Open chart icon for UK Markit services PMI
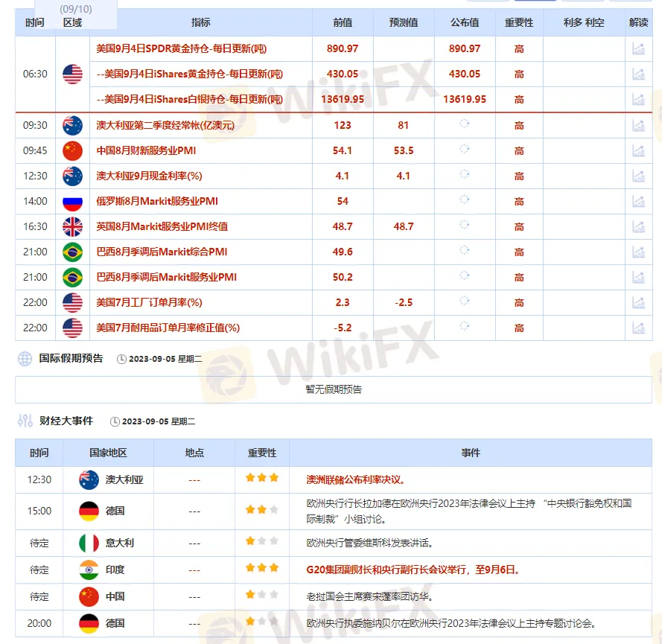The image size is (662, 644). [x=638, y=226]
